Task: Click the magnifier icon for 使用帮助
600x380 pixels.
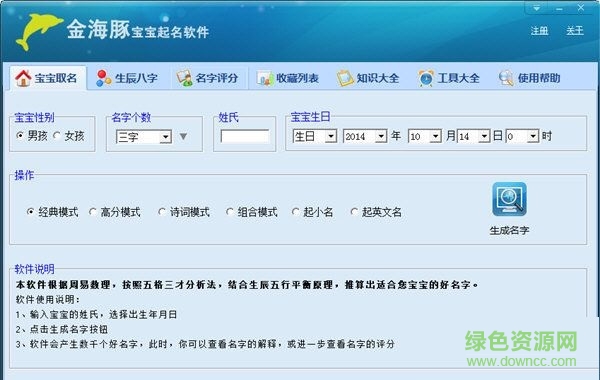Action: pyautogui.click(x=506, y=78)
